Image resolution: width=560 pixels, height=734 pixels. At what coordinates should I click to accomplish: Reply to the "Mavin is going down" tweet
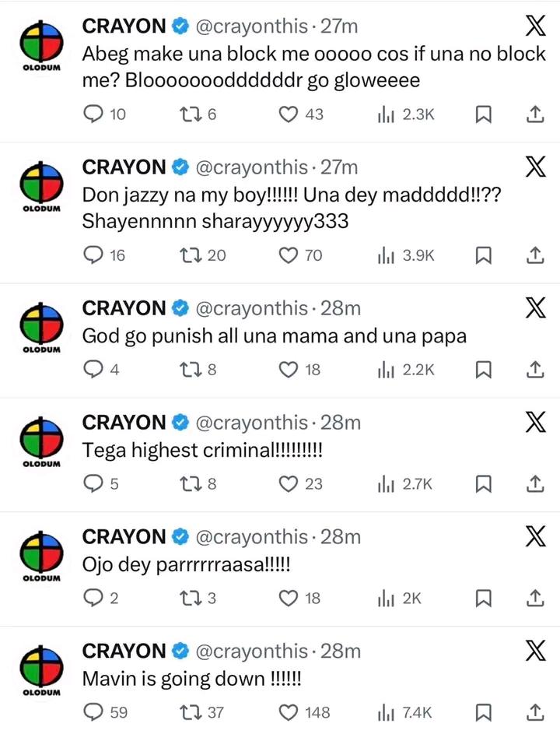93,712
